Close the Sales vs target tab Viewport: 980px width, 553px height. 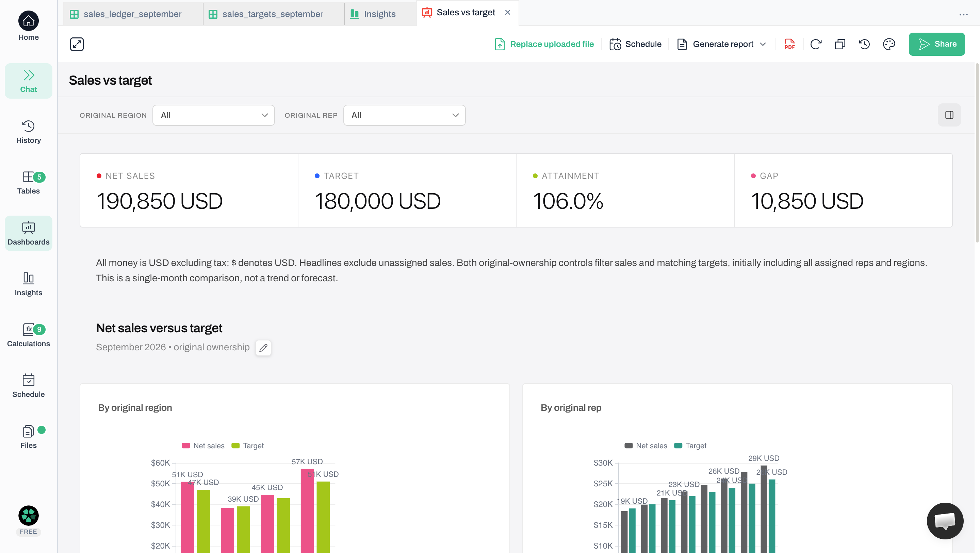[507, 13]
